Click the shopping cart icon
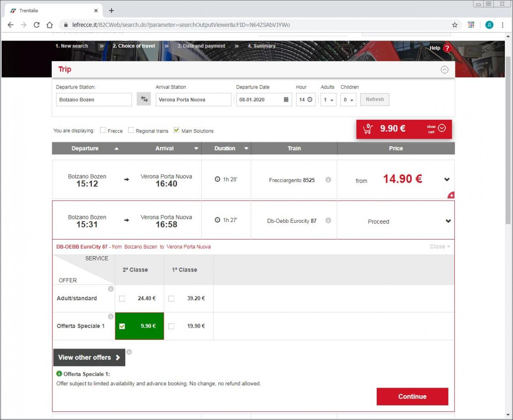This screenshot has height=420, width=513. pos(368,129)
